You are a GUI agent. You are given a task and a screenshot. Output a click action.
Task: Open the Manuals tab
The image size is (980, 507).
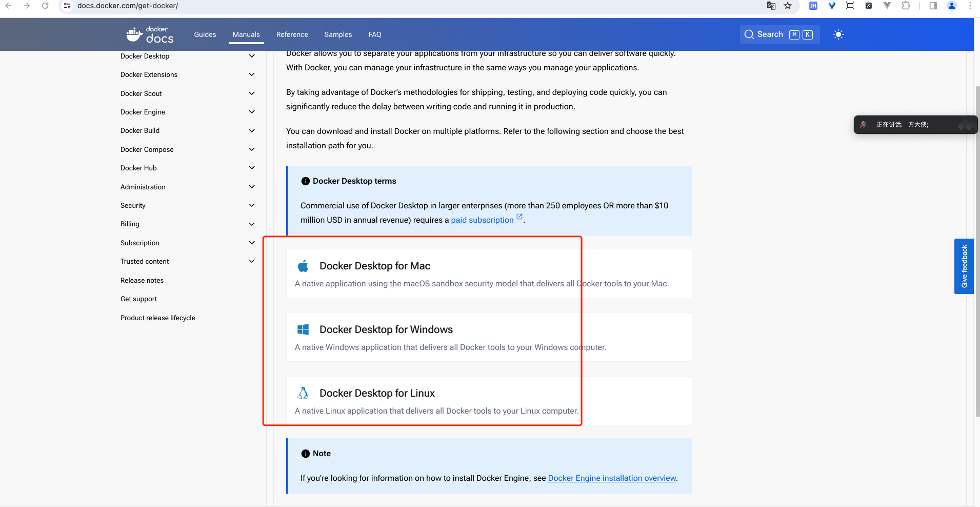tap(246, 34)
